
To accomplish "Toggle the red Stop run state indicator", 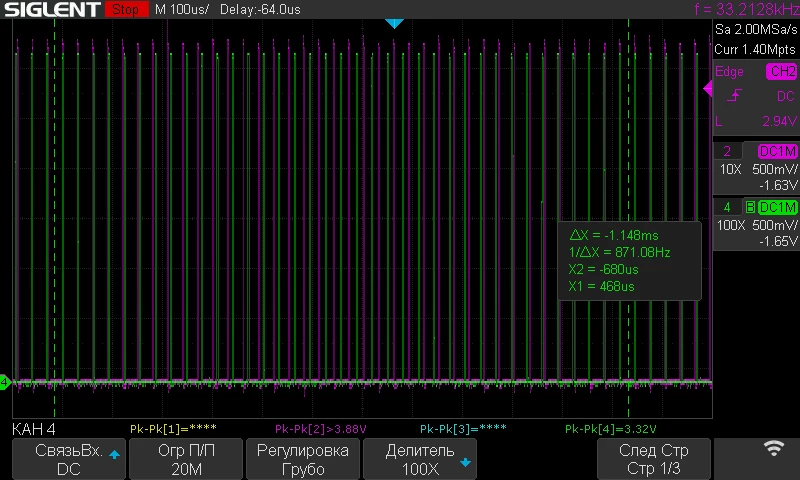I will [126, 9].
